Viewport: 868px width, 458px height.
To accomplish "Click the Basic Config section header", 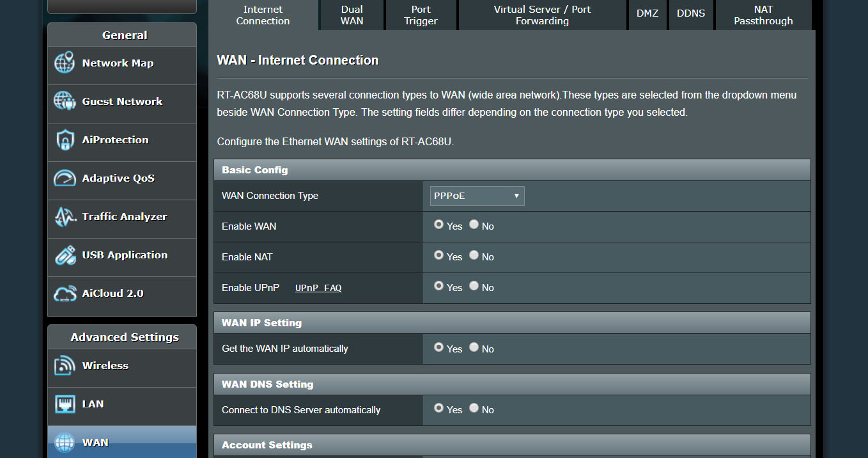I will [x=512, y=170].
